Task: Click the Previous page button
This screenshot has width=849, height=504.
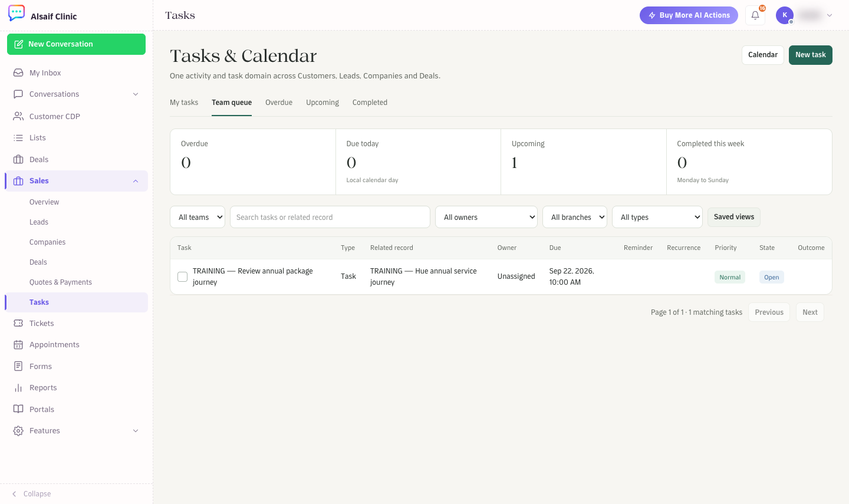Action: pyautogui.click(x=769, y=312)
